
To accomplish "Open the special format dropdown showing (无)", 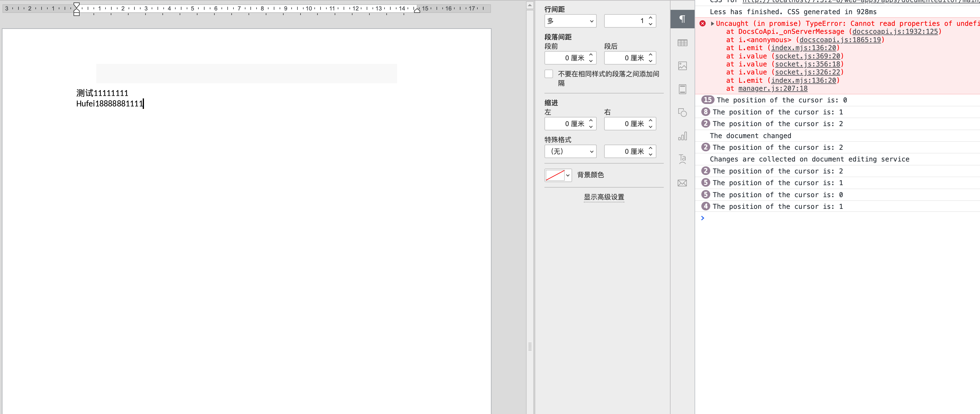I will pyautogui.click(x=570, y=151).
